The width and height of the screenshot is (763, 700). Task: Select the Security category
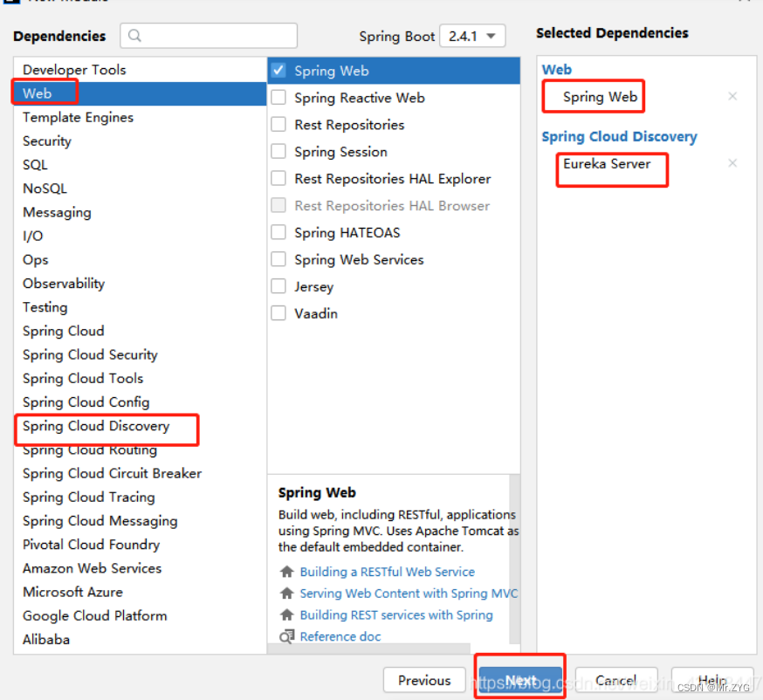[141, 141]
